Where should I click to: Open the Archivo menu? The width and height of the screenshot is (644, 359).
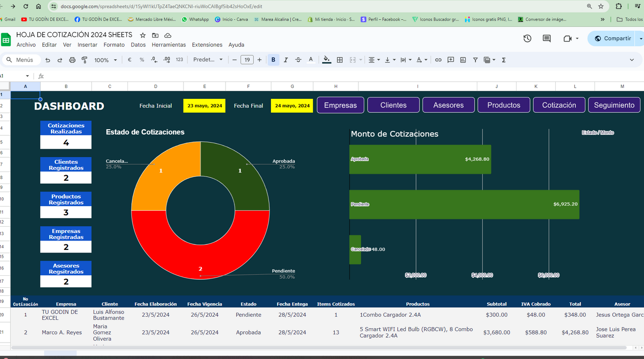click(26, 45)
